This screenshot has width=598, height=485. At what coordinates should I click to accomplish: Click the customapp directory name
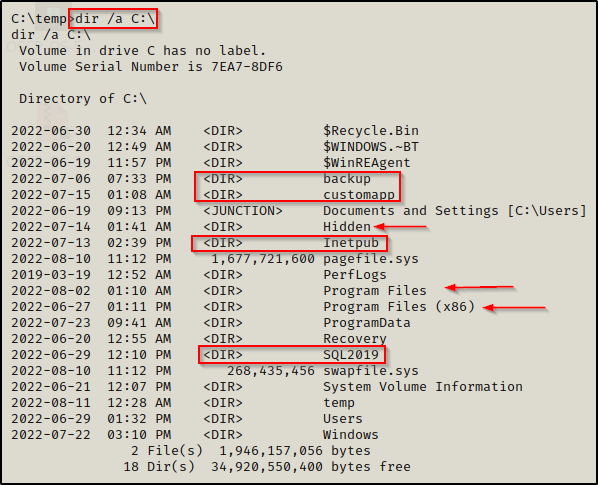tap(359, 194)
